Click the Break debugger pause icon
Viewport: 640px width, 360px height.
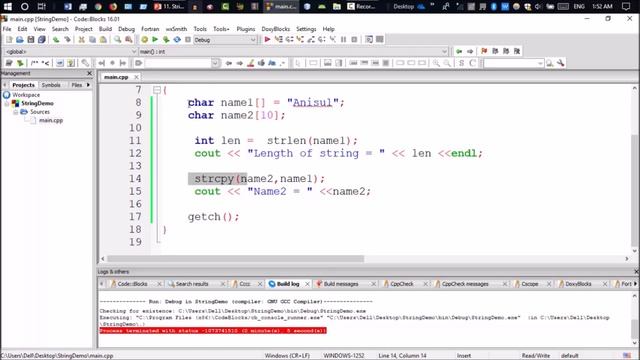coord(343,40)
